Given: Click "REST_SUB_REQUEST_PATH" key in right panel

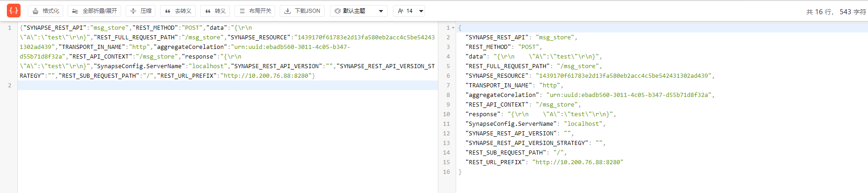Looking at the screenshot, I should coord(506,153).
